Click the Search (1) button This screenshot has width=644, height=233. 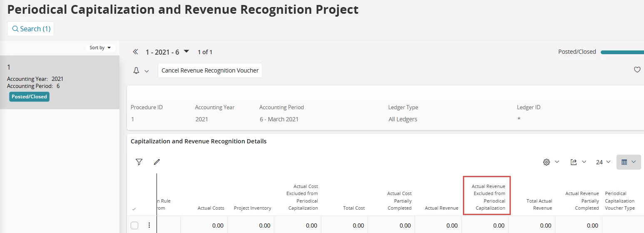[31, 29]
